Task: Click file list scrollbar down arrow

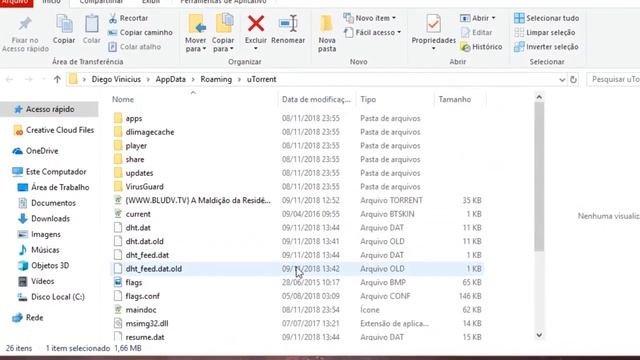Action: (539, 335)
